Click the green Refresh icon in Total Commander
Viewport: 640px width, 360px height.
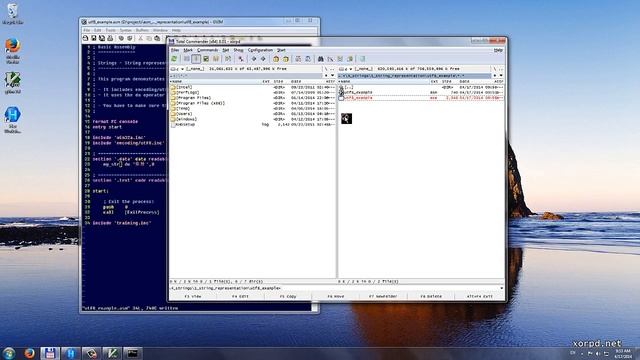point(174,59)
